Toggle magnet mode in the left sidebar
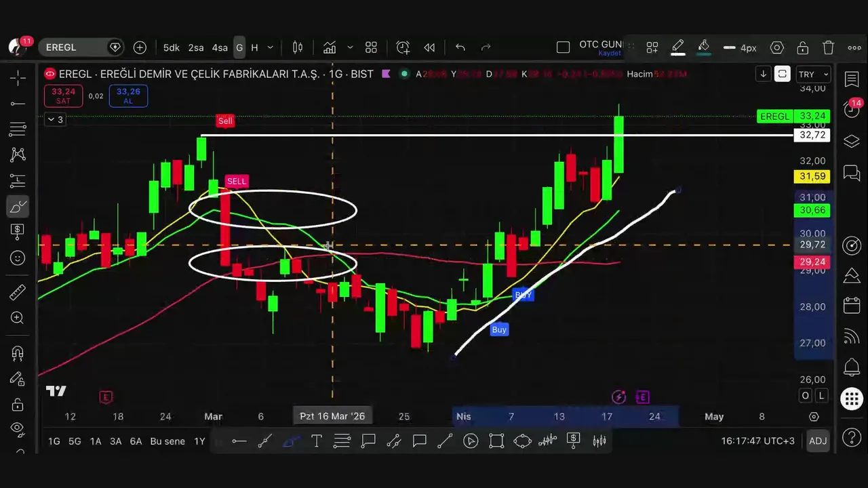Image resolution: width=868 pixels, height=488 pixels. point(18,353)
